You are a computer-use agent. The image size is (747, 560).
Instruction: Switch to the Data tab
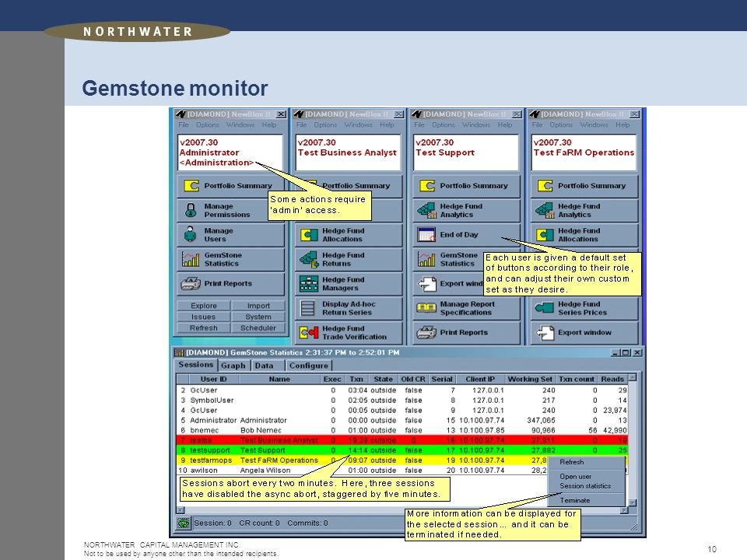(x=264, y=366)
